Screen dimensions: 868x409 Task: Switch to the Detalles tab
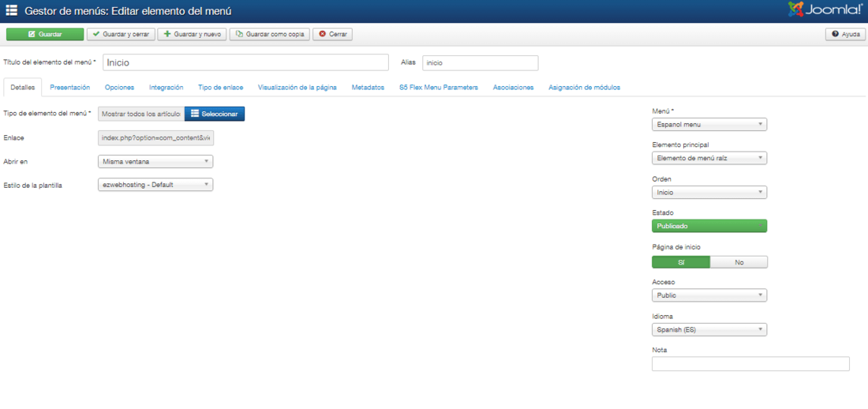click(x=23, y=88)
